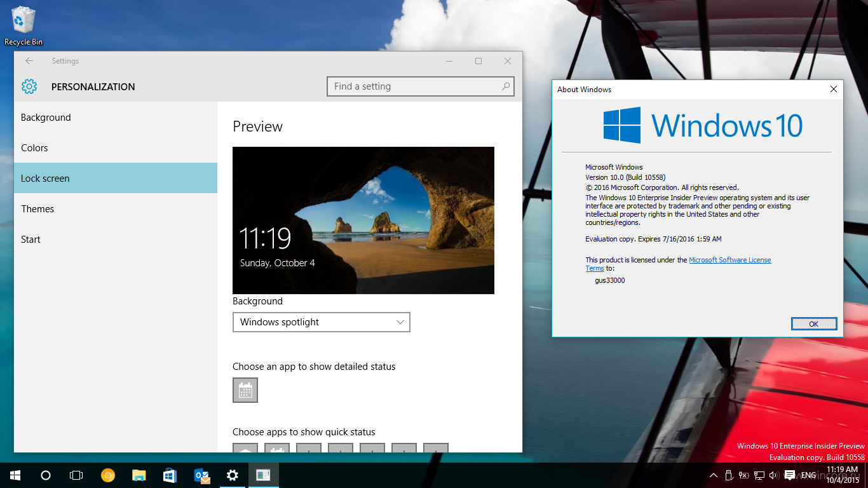The height and width of the screenshot is (488, 868).
Task: Select the Background settings page
Action: click(116, 118)
